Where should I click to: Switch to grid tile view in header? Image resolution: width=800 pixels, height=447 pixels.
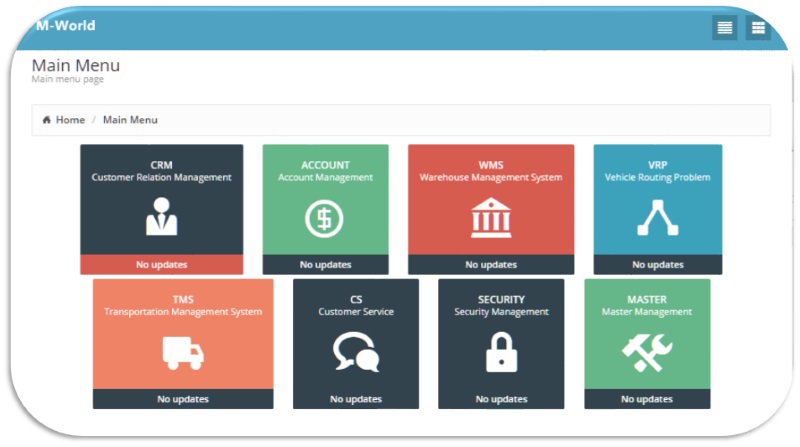tap(758, 28)
